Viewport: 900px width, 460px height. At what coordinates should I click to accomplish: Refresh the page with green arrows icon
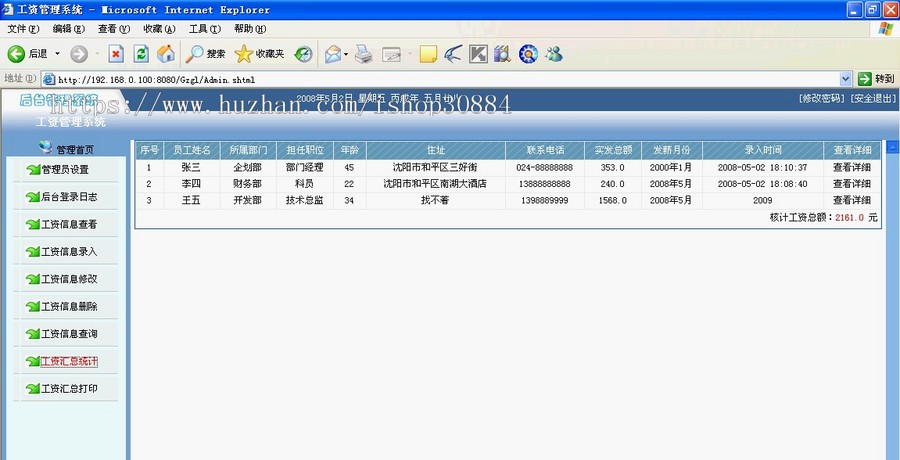(141, 54)
